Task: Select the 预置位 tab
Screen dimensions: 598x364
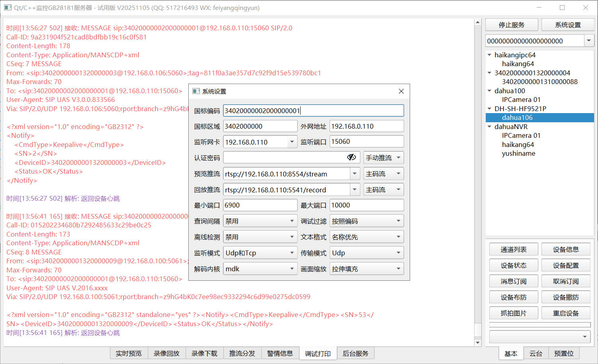Action: [x=564, y=353]
